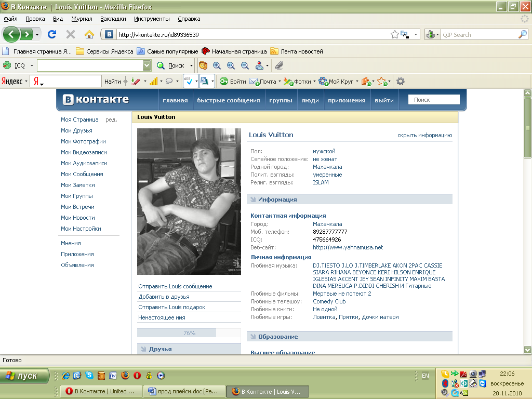Switch to прод плейсм.doc taskbar window
Screen dimensions: 532x399
tap(184, 391)
